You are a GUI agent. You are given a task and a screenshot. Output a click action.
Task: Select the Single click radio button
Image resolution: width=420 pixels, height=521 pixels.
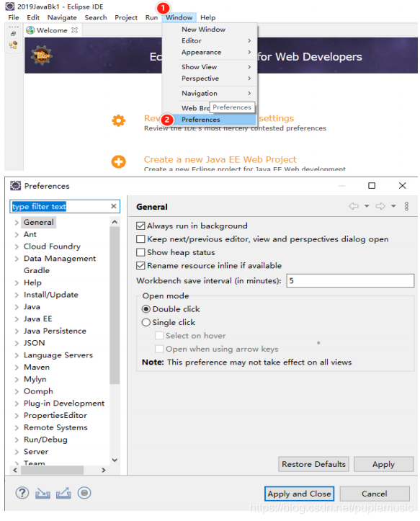[x=146, y=322]
